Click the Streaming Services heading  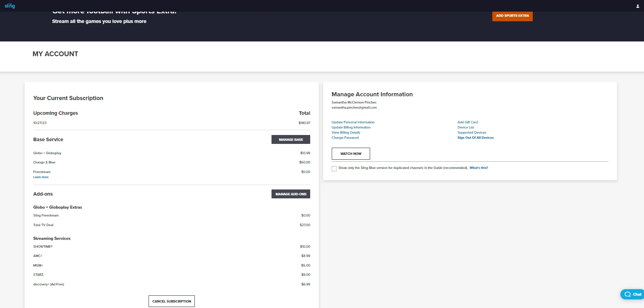(x=52, y=238)
